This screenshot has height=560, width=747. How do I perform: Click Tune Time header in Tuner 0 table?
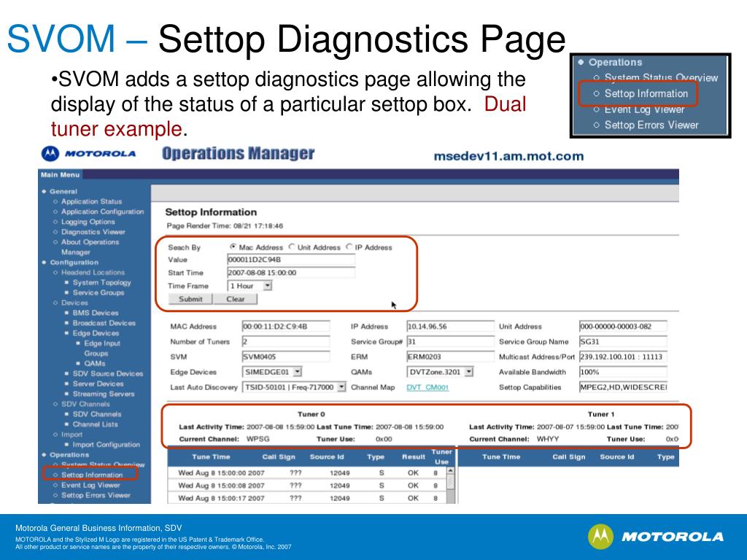211,456
